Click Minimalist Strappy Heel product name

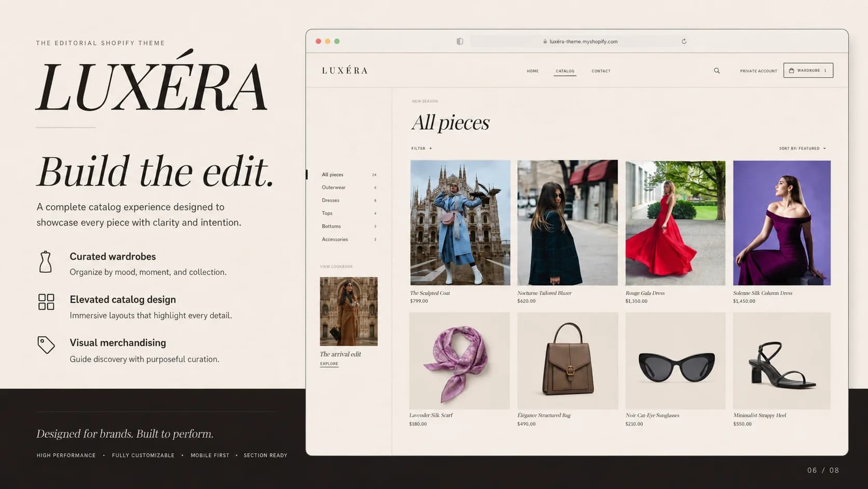[759, 415]
